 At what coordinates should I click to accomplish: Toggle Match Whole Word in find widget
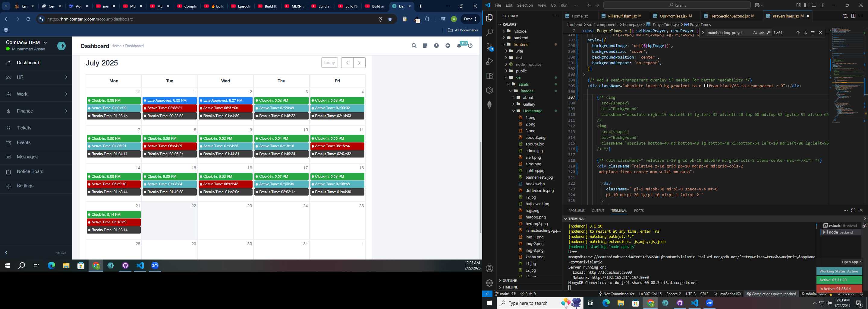(762, 33)
